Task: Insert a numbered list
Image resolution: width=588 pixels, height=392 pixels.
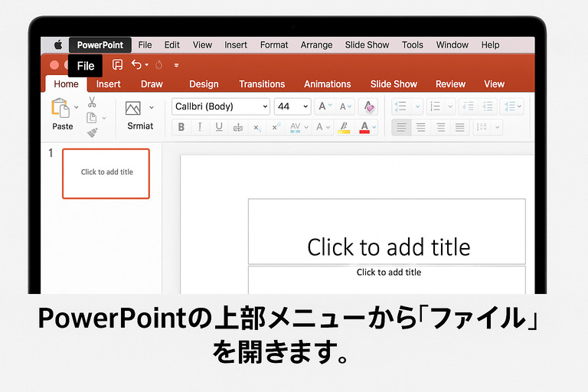Action: click(x=435, y=106)
